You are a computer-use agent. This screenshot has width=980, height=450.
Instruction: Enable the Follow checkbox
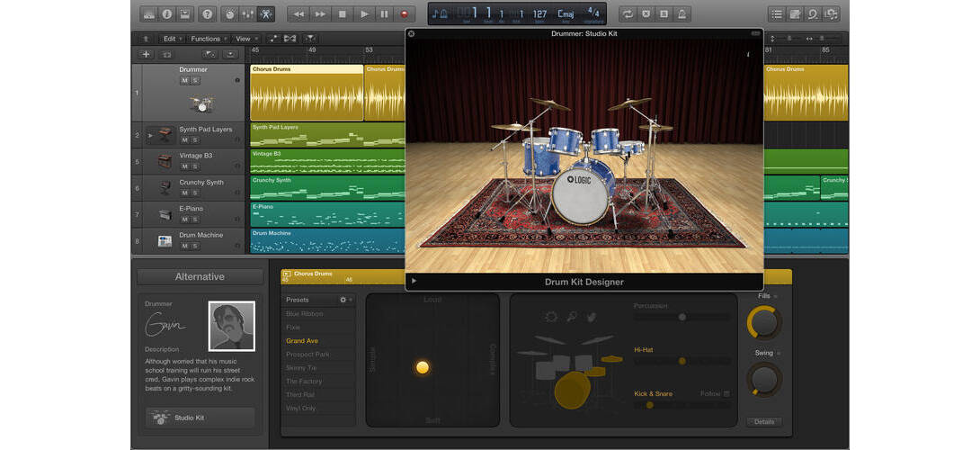726,393
